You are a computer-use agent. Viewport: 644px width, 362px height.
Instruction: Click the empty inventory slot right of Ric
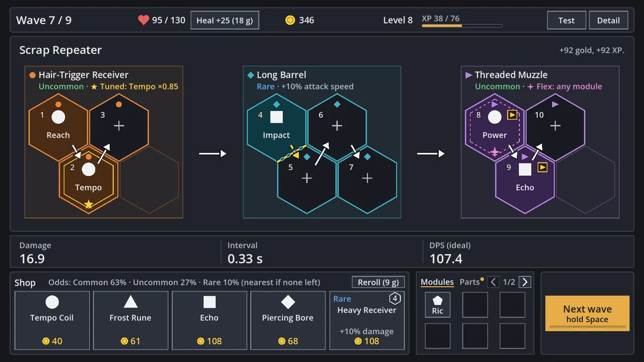tap(475, 305)
